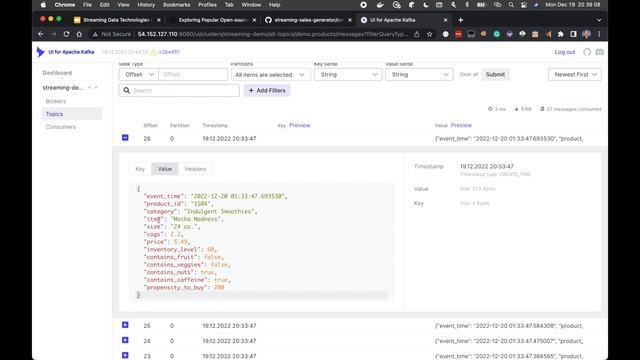Open the Apple menu
The width and height of the screenshot is (640, 360).
(x=43, y=5)
